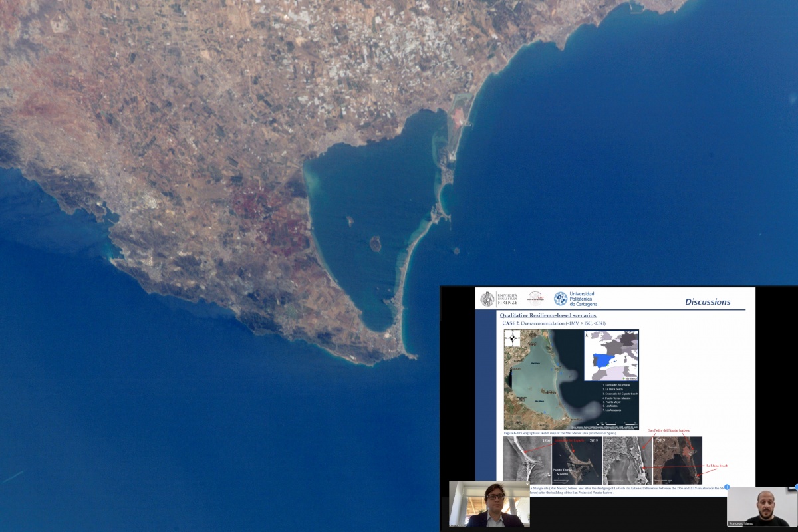The height and width of the screenshot is (532, 798).
Task: Click the CASE 2 Overaccommodation text line
Action: [x=554, y=324]
